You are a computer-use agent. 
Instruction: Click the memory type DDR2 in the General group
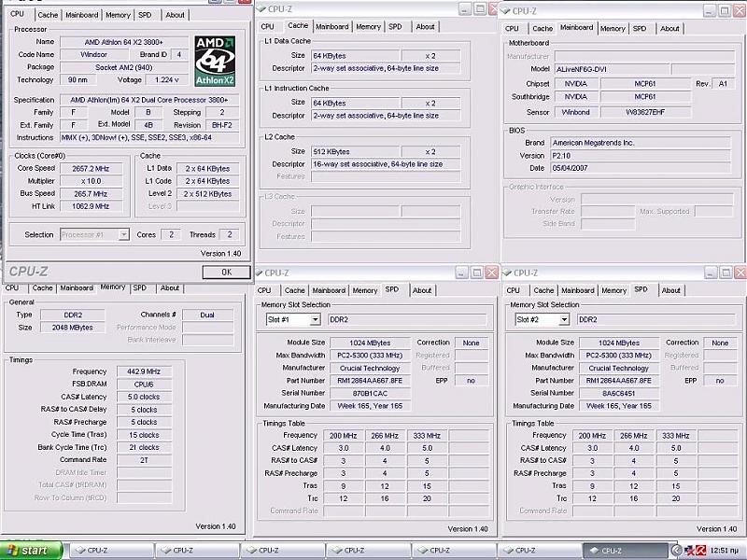click(73, 315)
